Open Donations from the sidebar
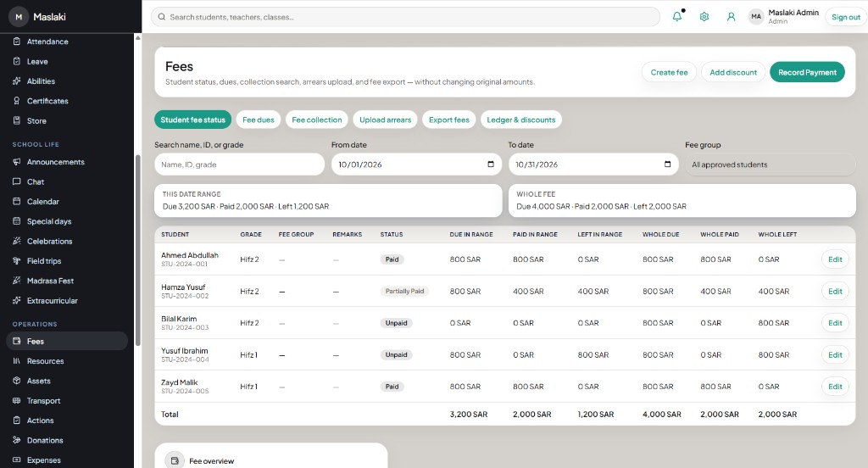Screen dimensions: 868x468 point(68,440)
